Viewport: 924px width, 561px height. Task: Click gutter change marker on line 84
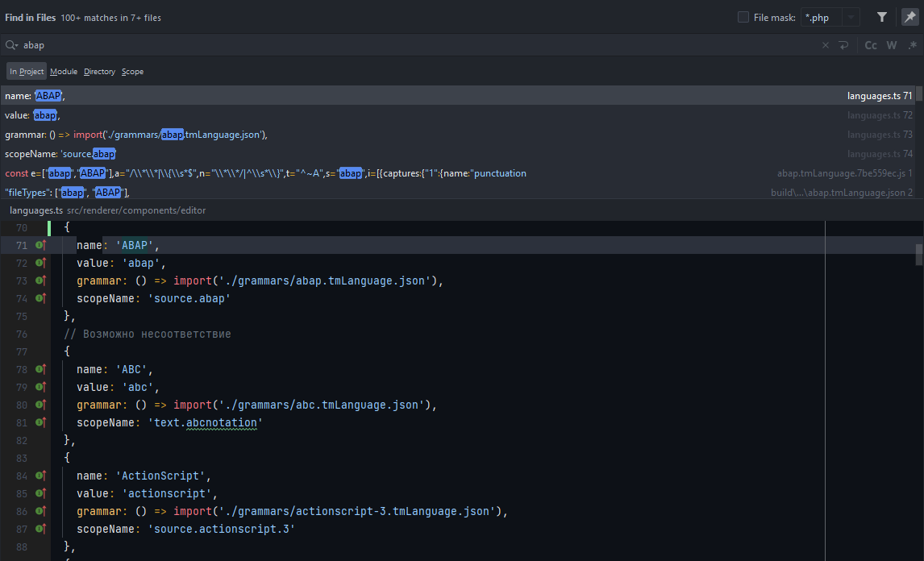pos(40,476)
